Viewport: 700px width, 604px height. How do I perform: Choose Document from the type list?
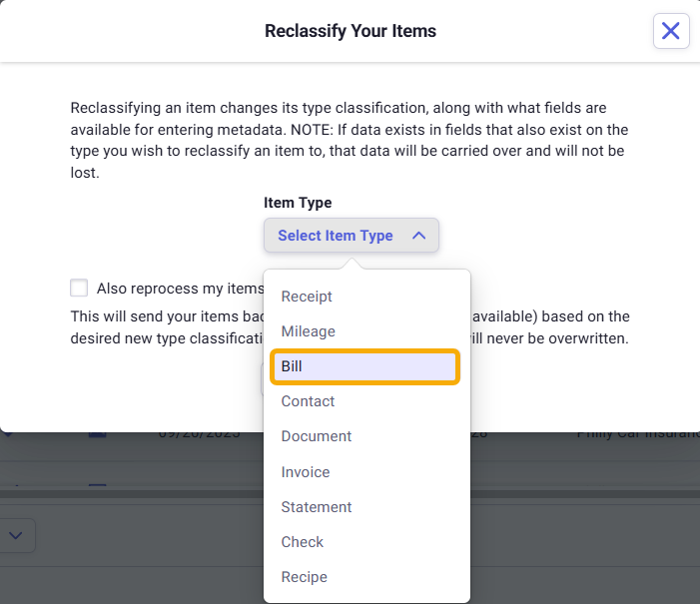[317, 436]
